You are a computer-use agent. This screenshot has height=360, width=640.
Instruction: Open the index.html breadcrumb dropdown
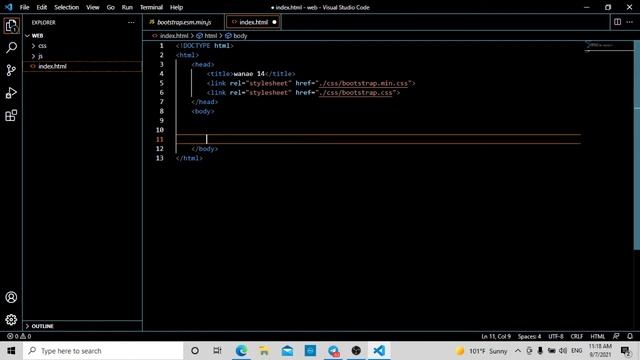(170, 36)
